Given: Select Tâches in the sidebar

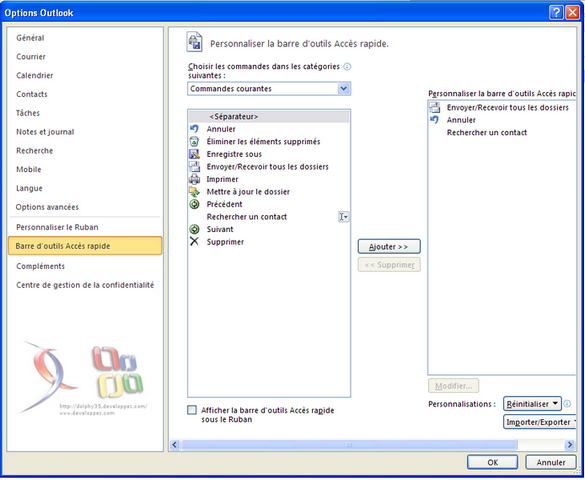Looking at the screenshot, I should click(x=28, y=113).
